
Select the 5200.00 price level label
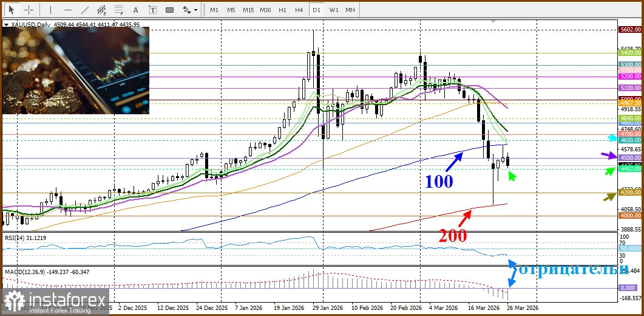pyautogui.click(x=630, y=77)
